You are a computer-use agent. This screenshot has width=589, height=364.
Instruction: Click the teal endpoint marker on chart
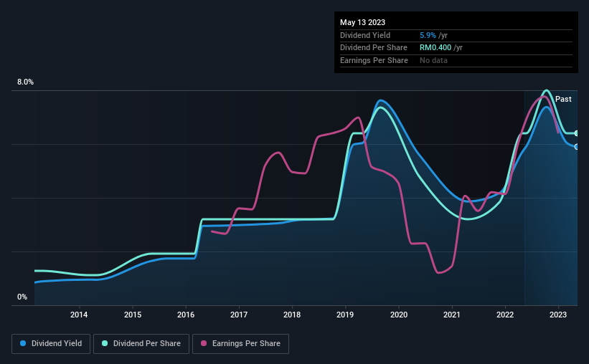pyautogui.click(x=576, y=133)
